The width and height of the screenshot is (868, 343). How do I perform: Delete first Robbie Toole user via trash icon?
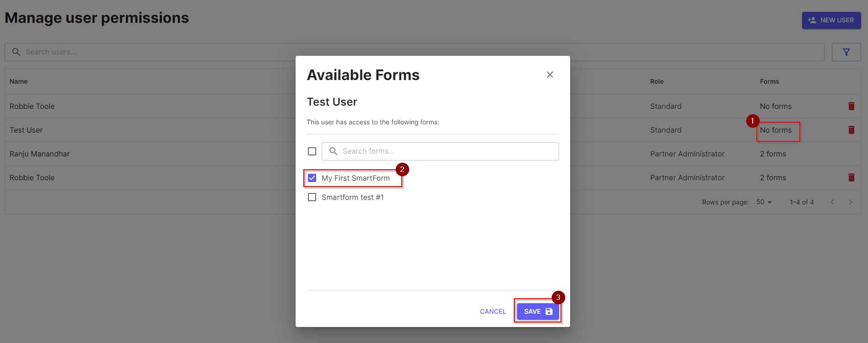(x=852, y=106)
